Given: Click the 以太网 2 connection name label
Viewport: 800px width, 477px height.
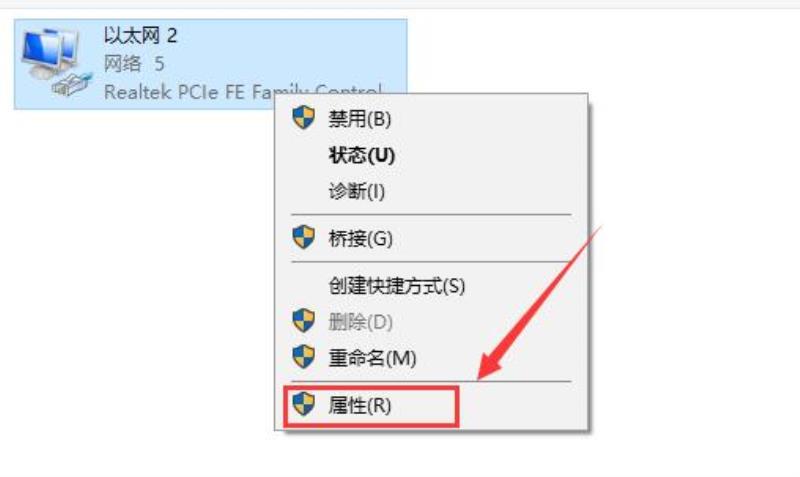Looking at the screenshot, I should point(140,35).
